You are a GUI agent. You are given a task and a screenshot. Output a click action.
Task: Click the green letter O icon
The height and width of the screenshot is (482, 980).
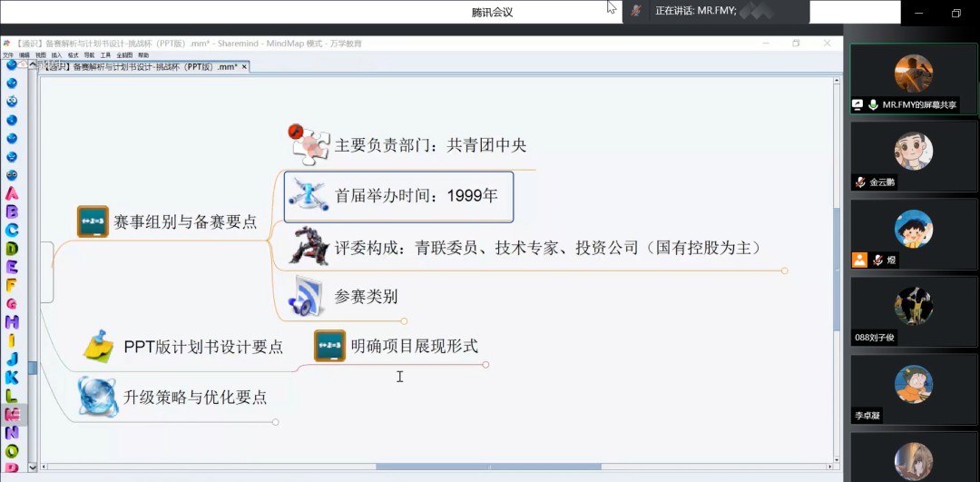pyautogui.click(x=12, y=450)
